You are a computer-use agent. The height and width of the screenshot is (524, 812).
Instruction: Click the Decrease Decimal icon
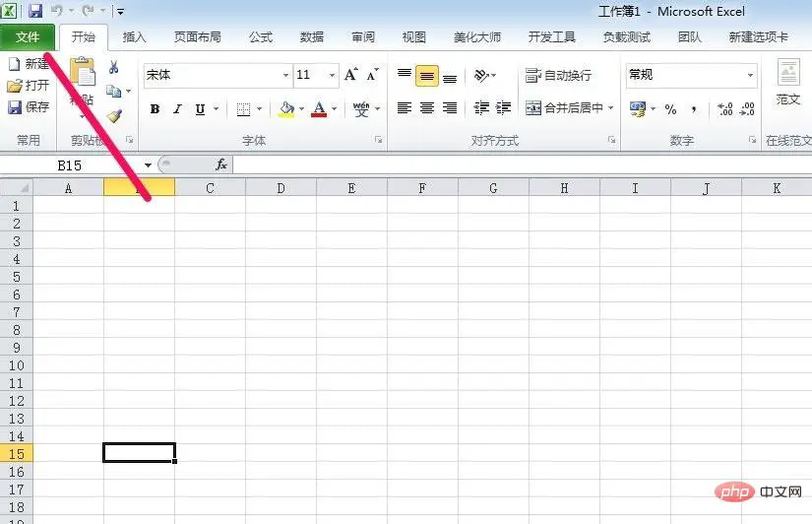point(747,109)
